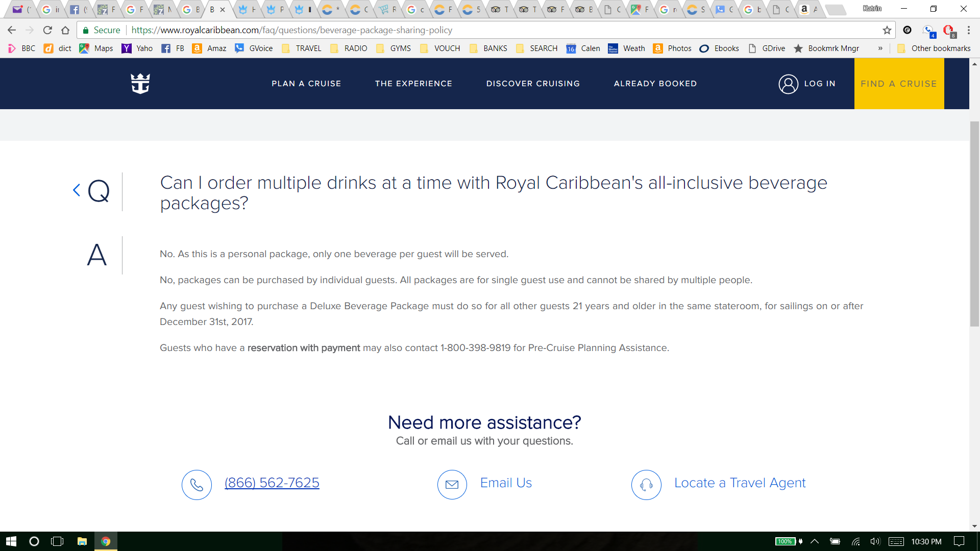Open the Chrome three-dot menu

point(968,30)
